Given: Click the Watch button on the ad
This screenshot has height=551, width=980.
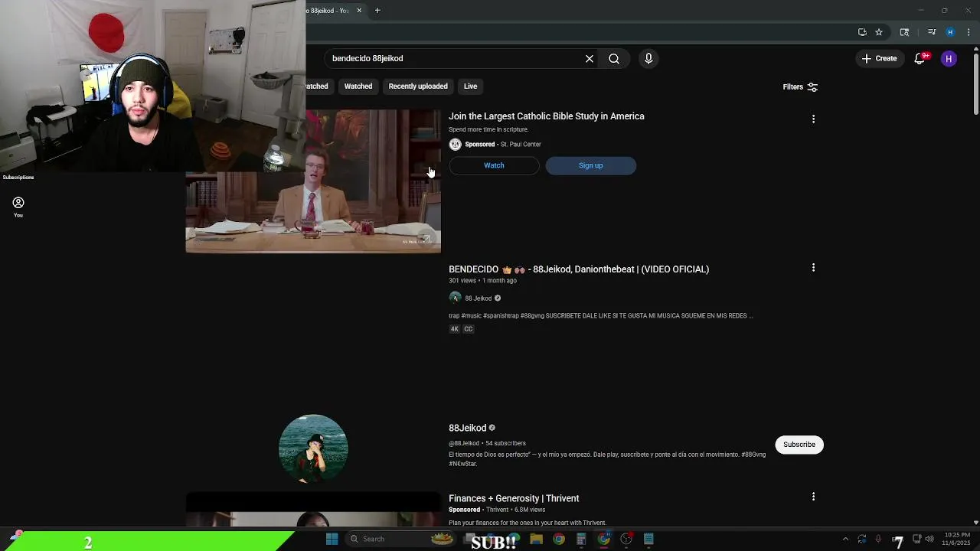Looking at the screenshot, I should [x=494, y=165].
